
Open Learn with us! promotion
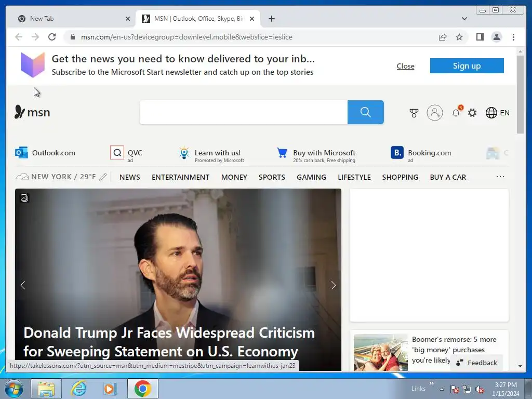coord(211,154)
